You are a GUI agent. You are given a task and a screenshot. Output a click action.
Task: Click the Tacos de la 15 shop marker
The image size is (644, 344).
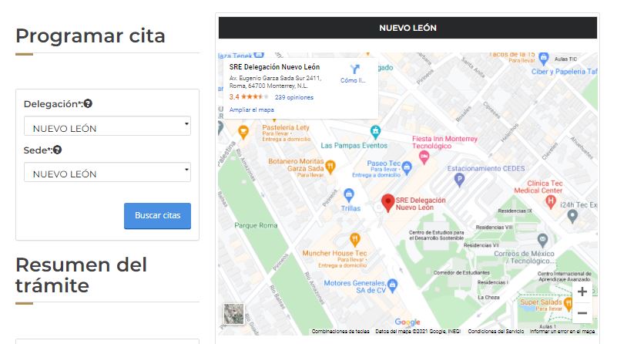[x=543, y=59]
